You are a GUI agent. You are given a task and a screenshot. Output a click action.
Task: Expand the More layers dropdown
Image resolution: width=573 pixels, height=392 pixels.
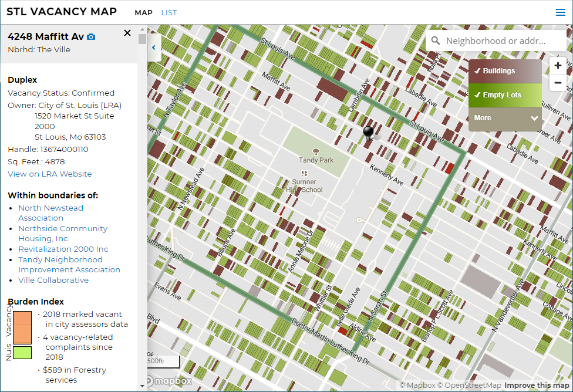[x=505, y=118]
